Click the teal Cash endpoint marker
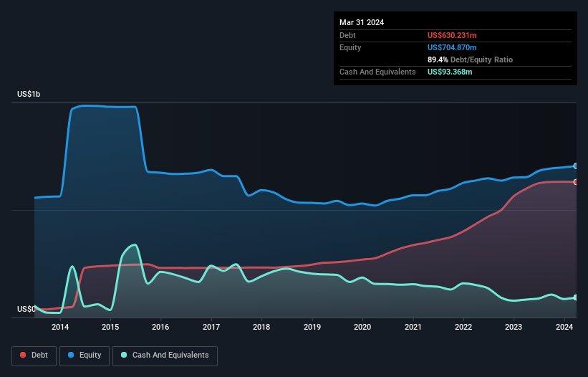 [x=576, y=297]
